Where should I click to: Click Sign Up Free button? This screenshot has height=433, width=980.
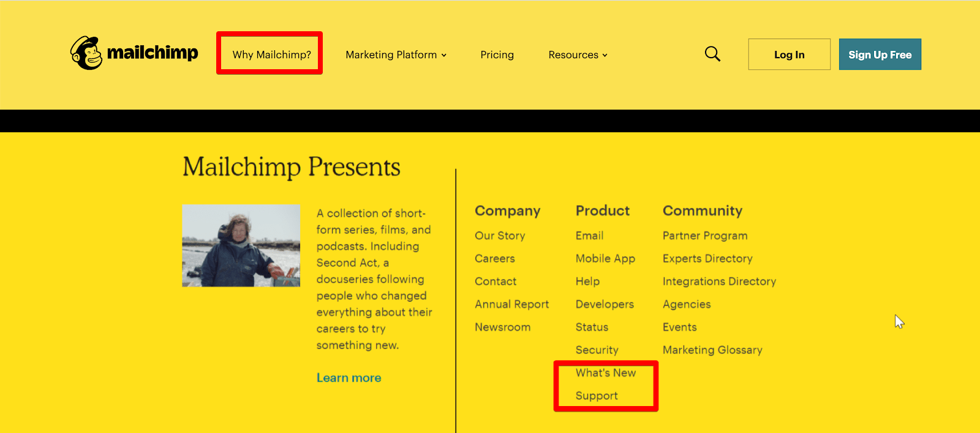[880, 55]
